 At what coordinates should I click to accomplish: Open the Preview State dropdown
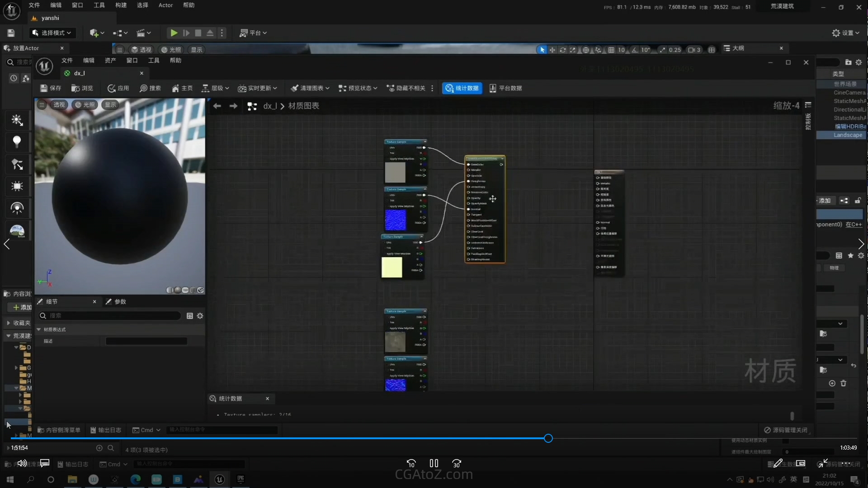click(x=358, y=88)
